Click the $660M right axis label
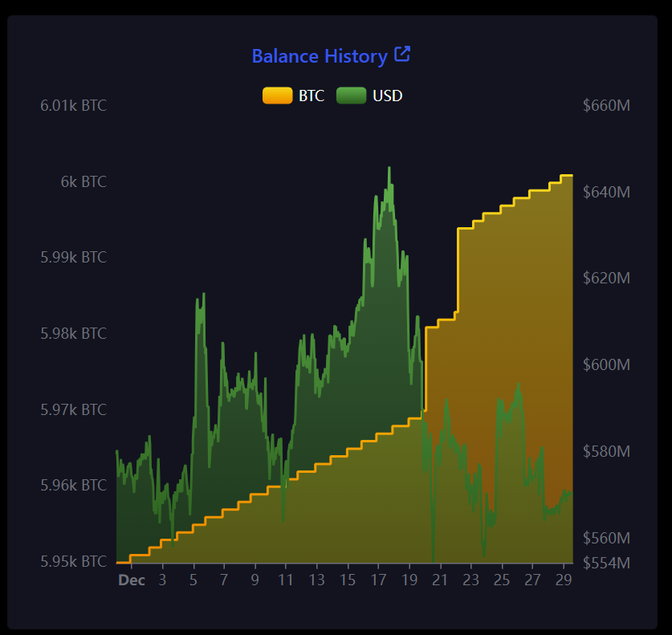The height and width of the screenshot is (635, 672). [606, 106]
